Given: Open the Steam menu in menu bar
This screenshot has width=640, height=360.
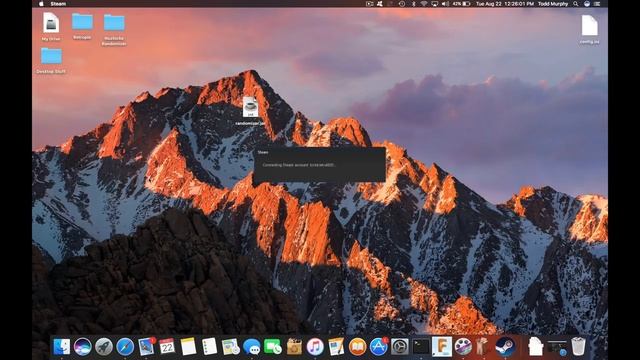Looking at the screenshot, I should point(58,4).
